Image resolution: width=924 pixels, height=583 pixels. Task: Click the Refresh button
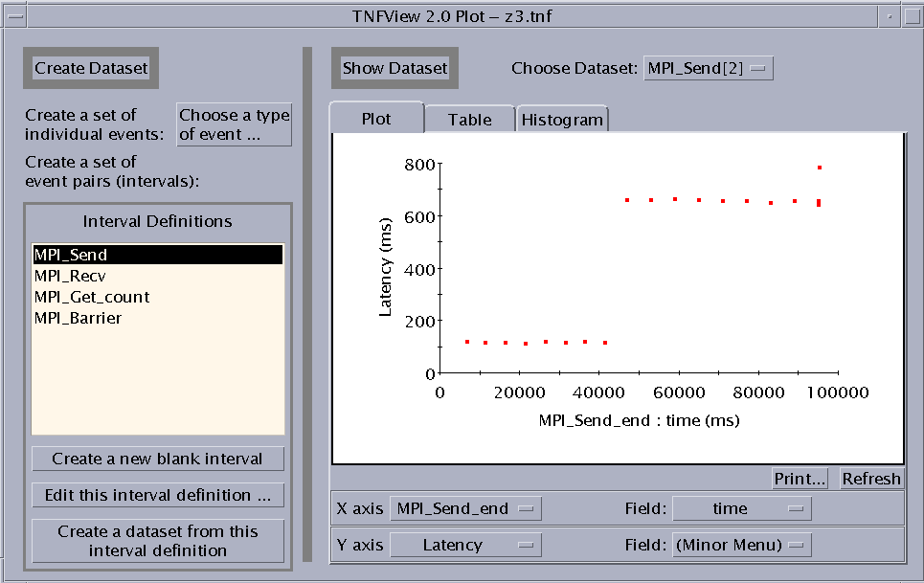click(871, 479)
